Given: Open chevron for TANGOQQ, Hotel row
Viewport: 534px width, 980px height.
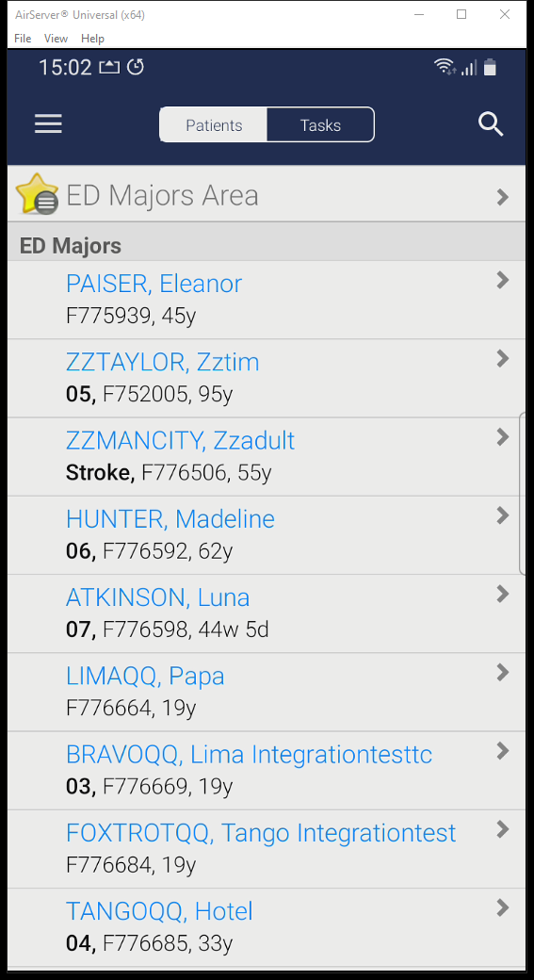Looking at the screenshot, I should [503, 908].
